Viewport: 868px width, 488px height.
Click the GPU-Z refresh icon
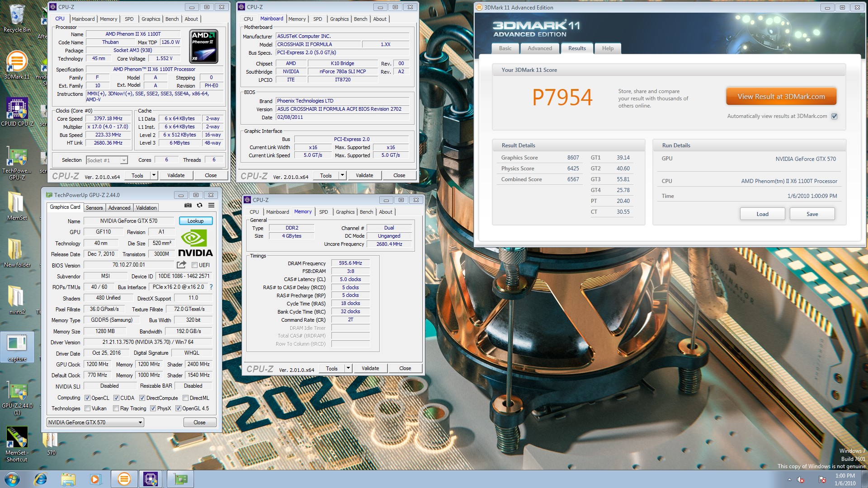click(199, 205)
